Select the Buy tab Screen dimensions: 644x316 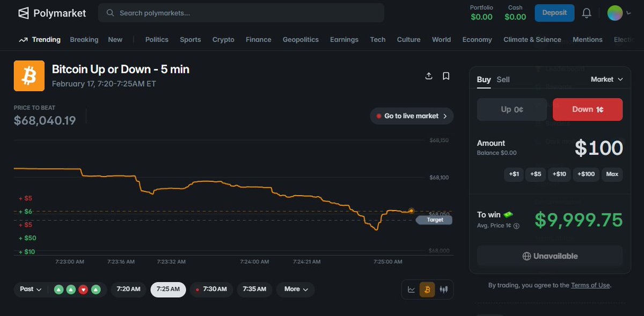484,79
